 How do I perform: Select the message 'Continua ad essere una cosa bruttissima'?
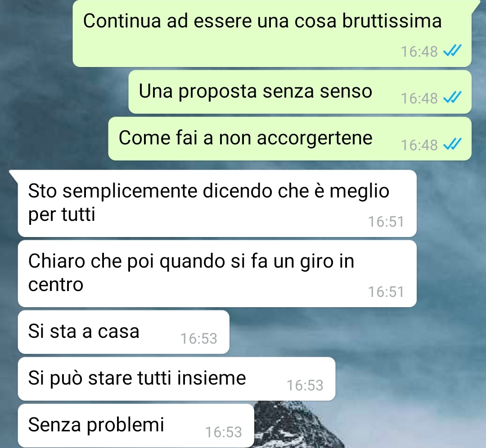272,33
